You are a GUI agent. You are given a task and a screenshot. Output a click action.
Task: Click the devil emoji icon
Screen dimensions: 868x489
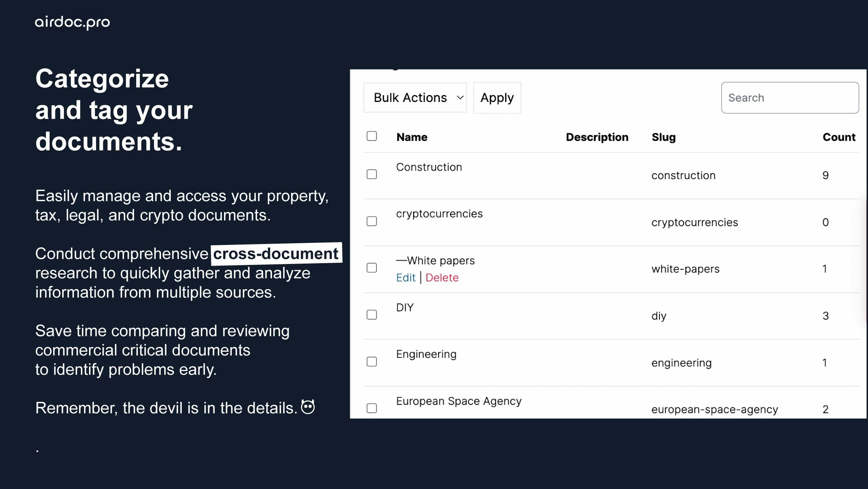tap(308, 407)
